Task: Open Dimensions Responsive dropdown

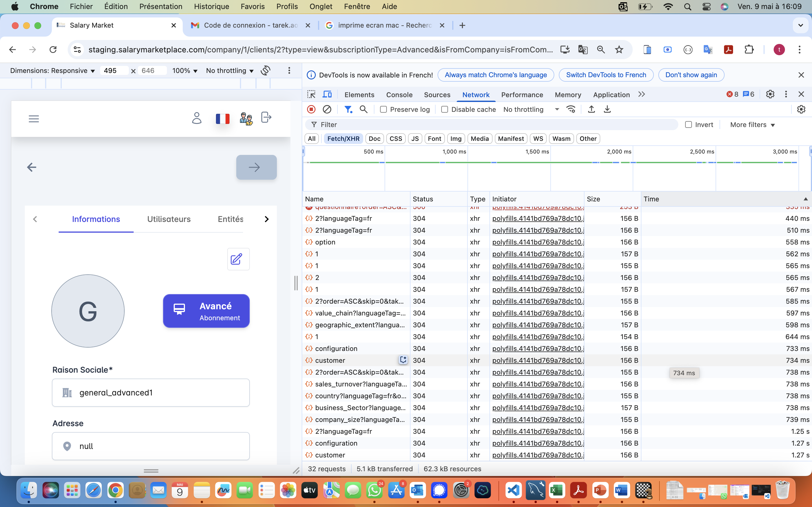Action: (x=53, y=70)
